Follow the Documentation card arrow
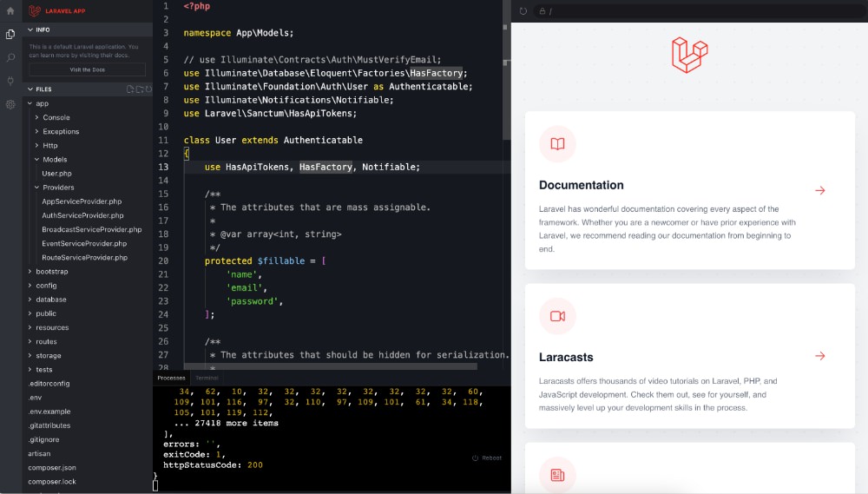 pyautogui.click(x=820, y=190)
